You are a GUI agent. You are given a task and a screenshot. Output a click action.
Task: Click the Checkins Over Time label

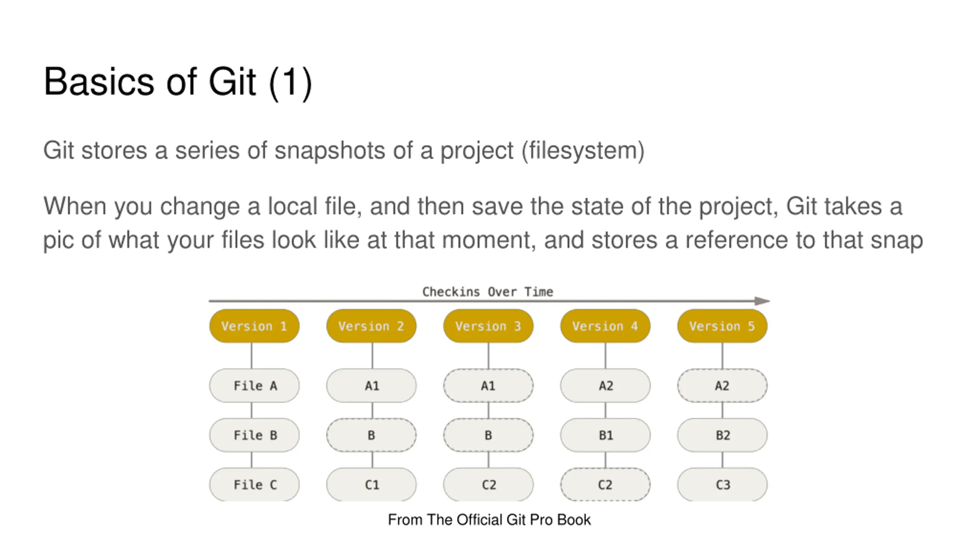pyautogui.click(x=488, y=292)
